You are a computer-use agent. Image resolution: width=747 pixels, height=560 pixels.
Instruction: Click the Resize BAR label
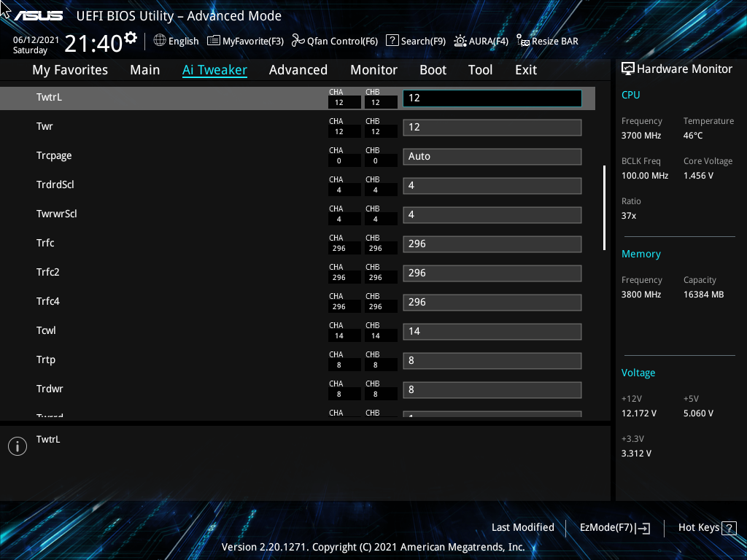click(555, 41)
